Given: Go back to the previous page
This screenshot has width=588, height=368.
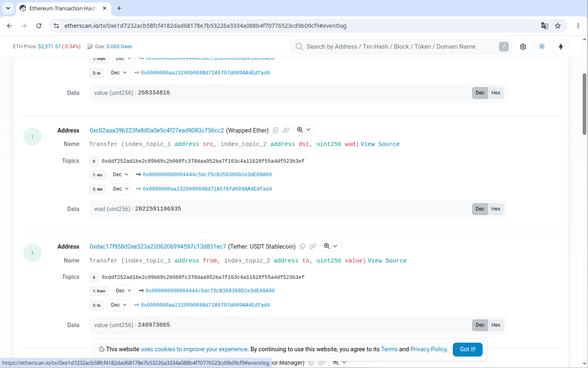Looking at the screenshot, I should pos(9,26).
